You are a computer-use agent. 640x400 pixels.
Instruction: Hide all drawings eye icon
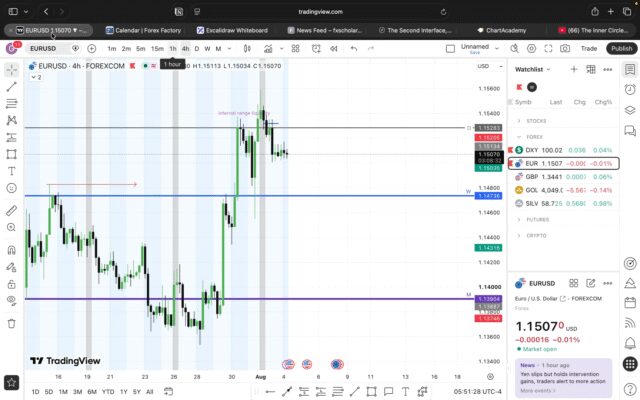[11, 301]
